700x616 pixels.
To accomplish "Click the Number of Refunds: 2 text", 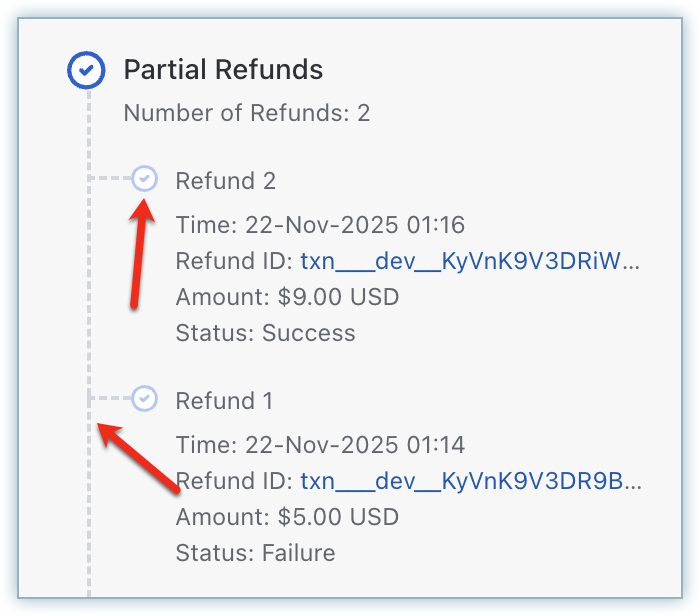I will [x=247, y=113].
